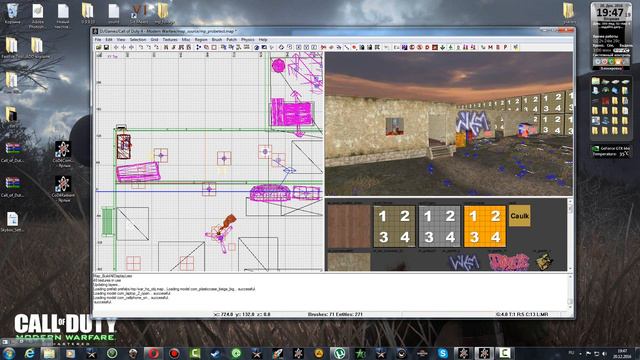The height and width of the screenshot is (360, 640).
Task: Open Skype from the taskbar
Action: pos(442,353)
